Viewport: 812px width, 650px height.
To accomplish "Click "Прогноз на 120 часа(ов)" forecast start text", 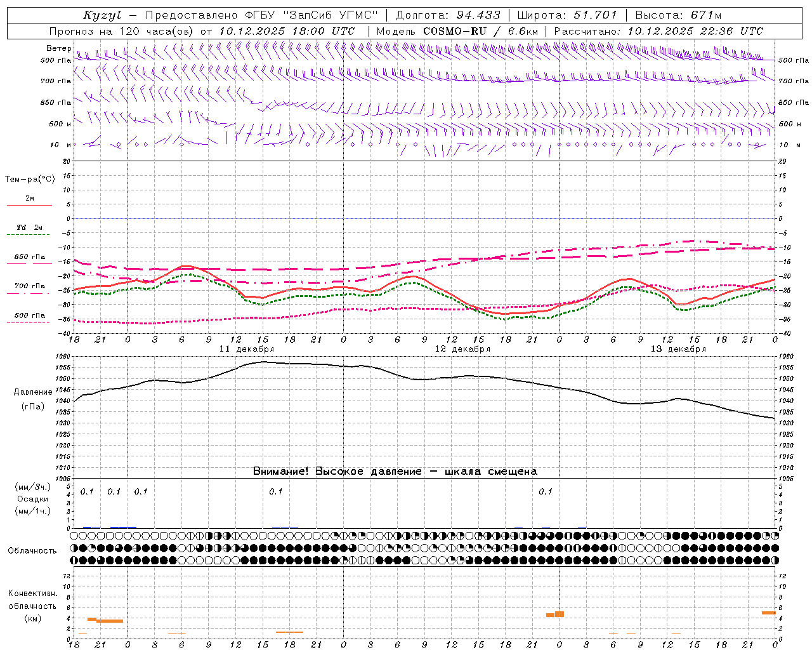I will coord(122,31).
